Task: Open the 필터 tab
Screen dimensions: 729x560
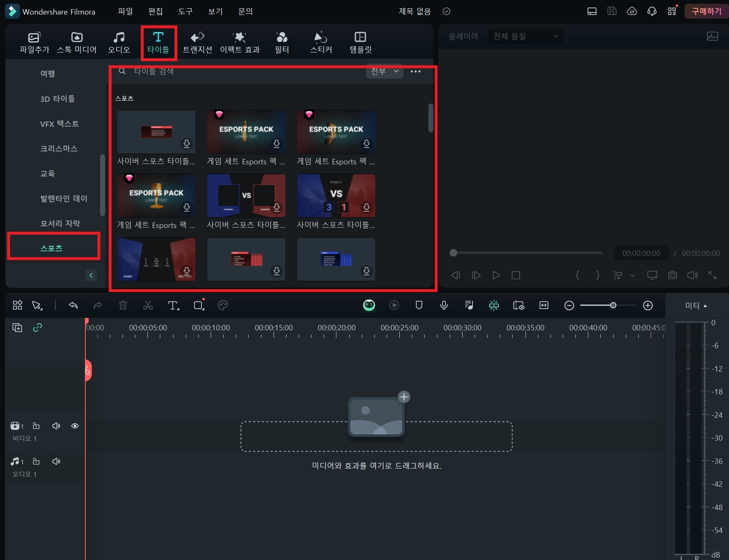Action: (282, 42)
